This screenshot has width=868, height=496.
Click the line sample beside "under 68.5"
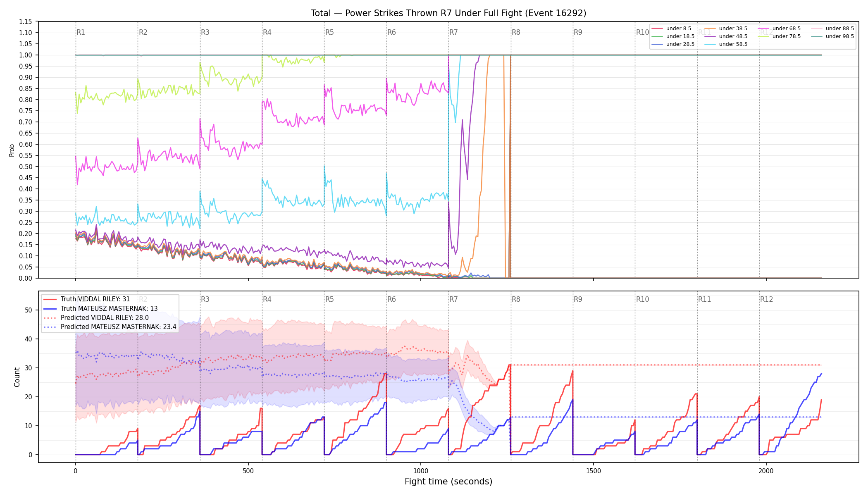[x=763, y=29]
